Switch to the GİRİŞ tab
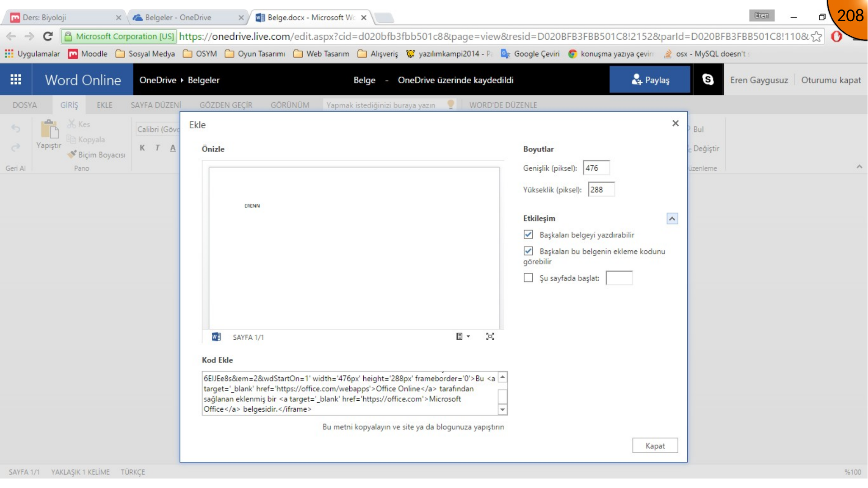 pos(69,105)
